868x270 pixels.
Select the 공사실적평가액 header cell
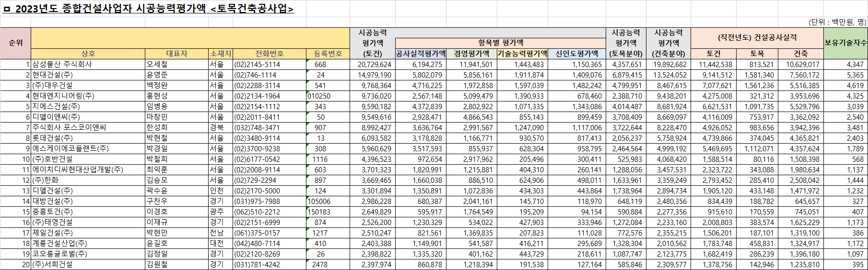coord(421,54)
